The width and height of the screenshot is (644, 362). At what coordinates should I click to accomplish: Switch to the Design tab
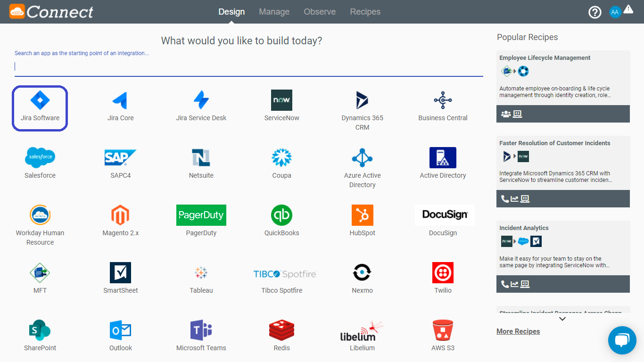point(231,12)
